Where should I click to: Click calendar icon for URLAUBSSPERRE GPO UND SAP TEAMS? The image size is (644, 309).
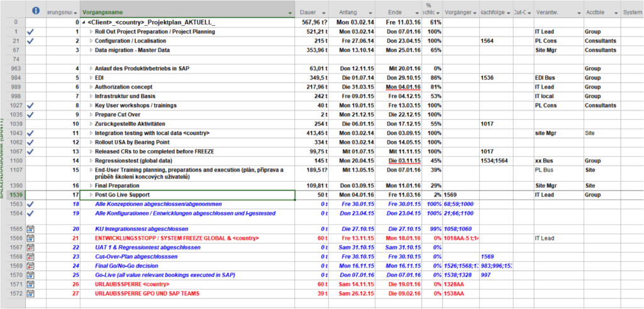pos(30,293)
